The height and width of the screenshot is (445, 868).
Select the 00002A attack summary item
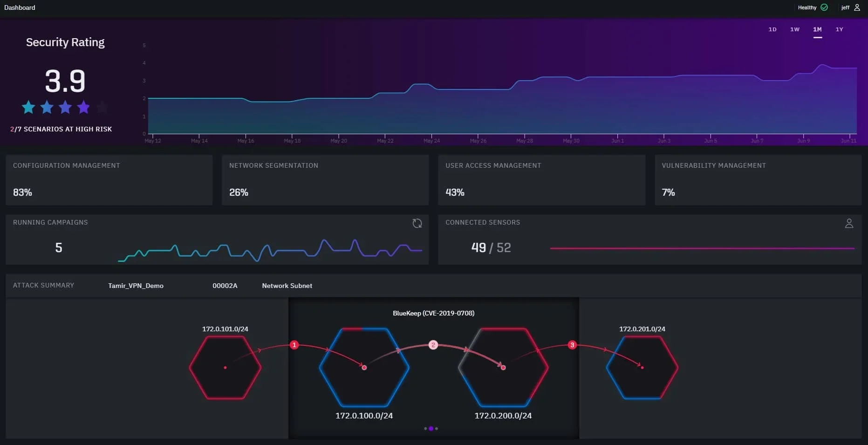(x=225, y=286)
